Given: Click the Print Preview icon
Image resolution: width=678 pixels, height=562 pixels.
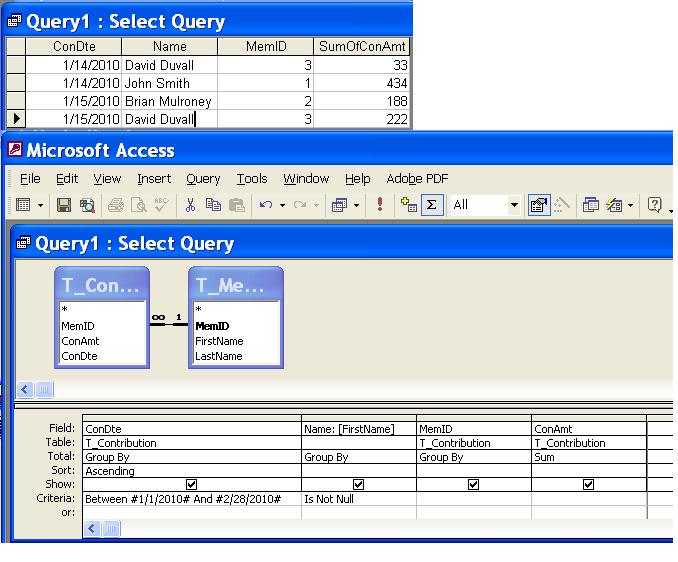Looking at the screenshot, I should (x=139, y=205).
